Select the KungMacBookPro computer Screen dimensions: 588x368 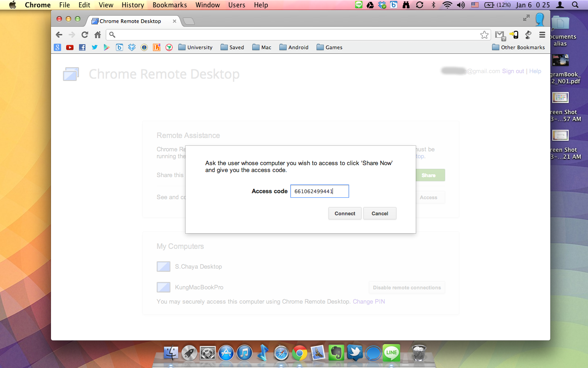tap(190, 287)
